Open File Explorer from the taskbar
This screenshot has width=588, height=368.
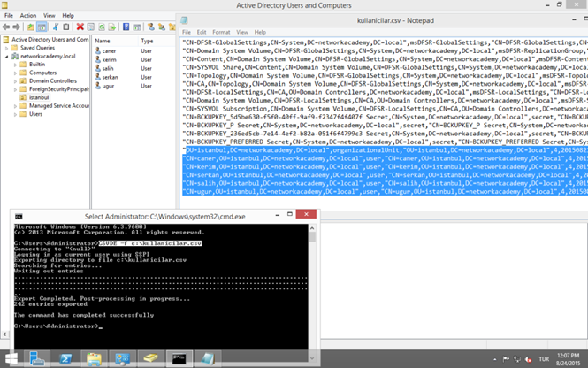point(94,359)
